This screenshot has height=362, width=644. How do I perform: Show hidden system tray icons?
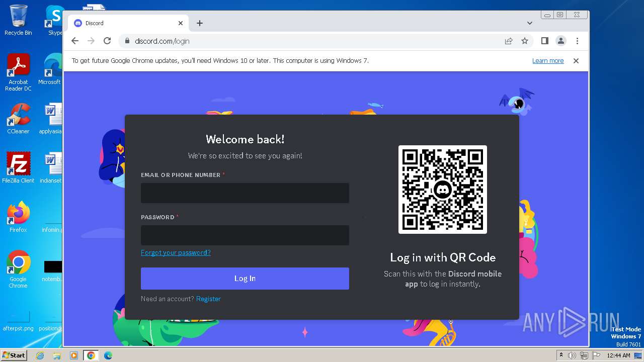(x=561, y=355)
